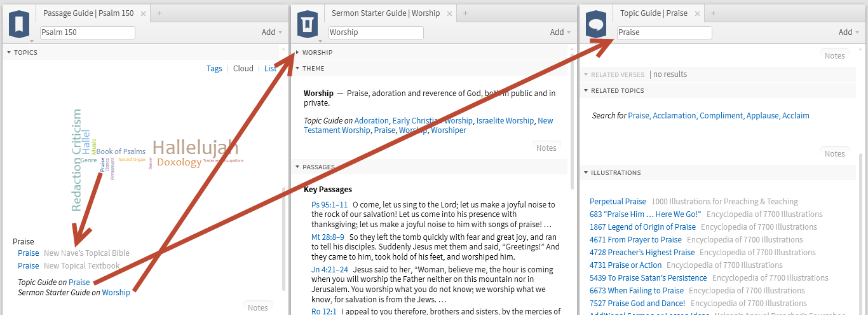Open Topic Guide on Praise link
Viewport: 868px width, 315px height.
click(79, 283)
